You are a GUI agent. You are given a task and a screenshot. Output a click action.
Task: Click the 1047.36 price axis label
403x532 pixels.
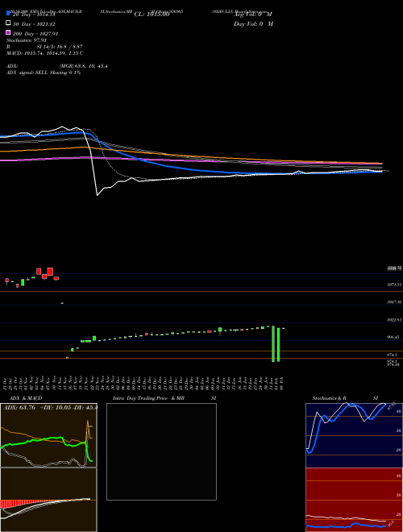coord(394,301)
